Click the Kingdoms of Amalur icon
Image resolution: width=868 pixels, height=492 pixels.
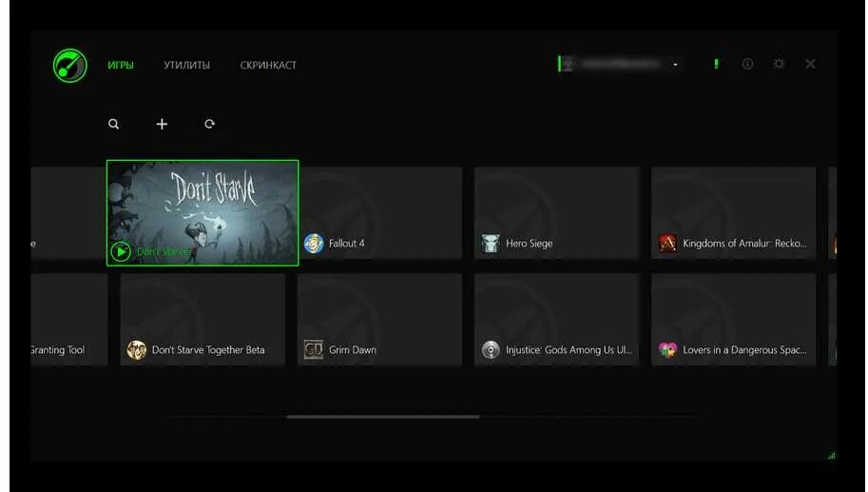click(667, 244)
